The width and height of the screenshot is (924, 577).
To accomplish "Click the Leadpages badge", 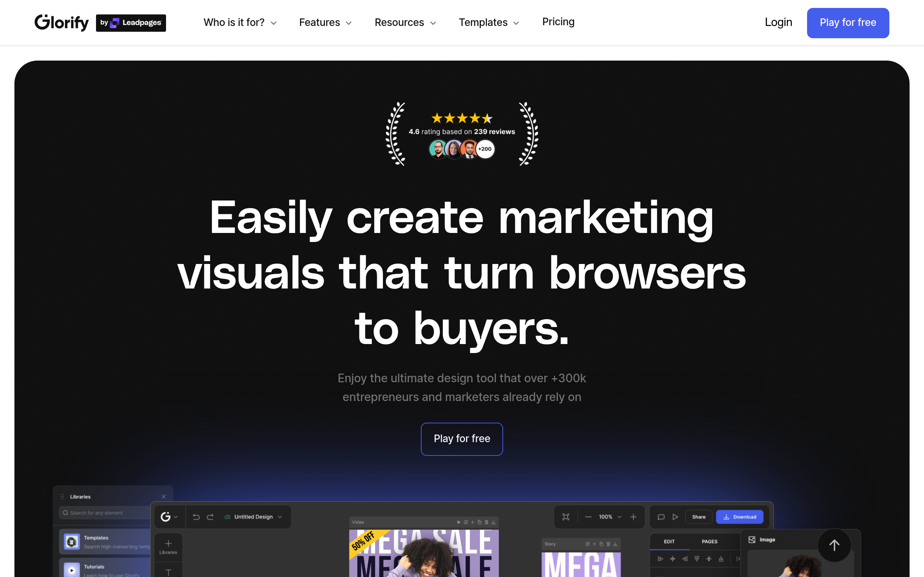I will point(131,23).
